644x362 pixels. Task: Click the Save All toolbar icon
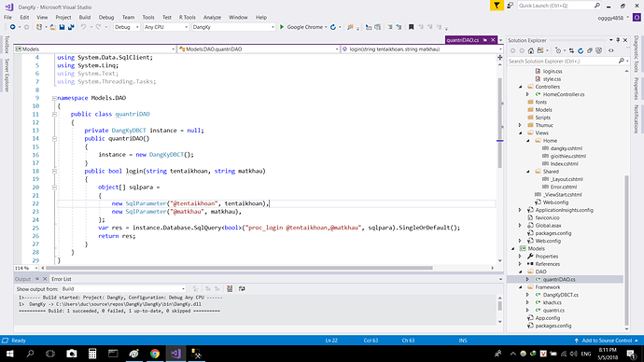click(x=71, y=27)
